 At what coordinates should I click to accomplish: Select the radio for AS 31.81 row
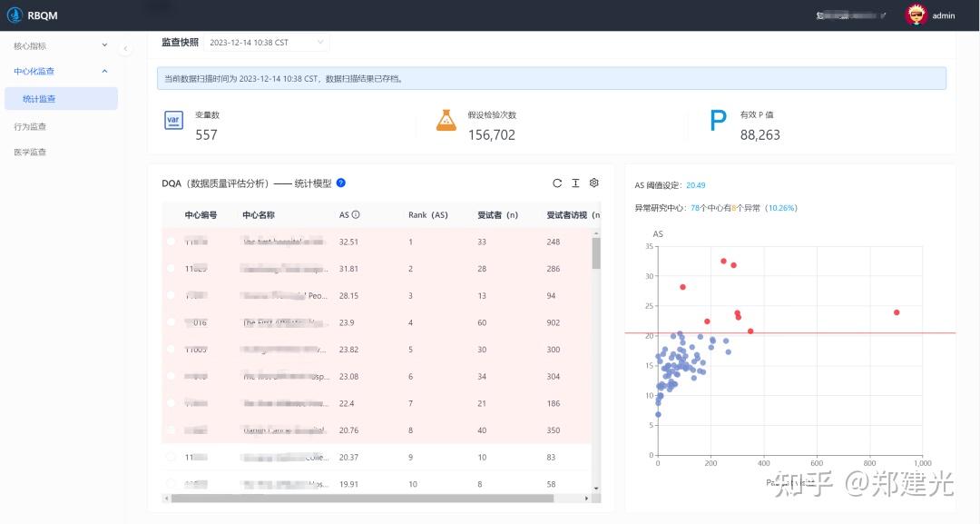(171, 268)
